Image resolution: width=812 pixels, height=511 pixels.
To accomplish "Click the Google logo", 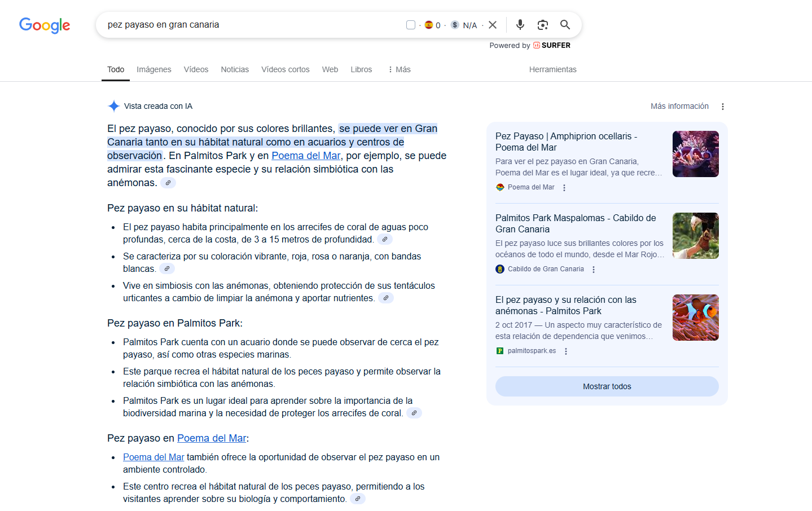I will tap(45, 25).
